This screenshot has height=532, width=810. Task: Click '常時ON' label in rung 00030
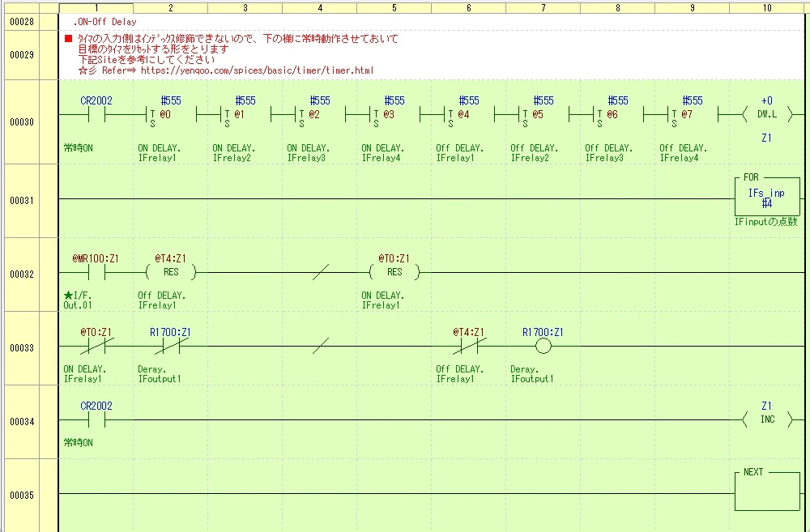(79, 147)
